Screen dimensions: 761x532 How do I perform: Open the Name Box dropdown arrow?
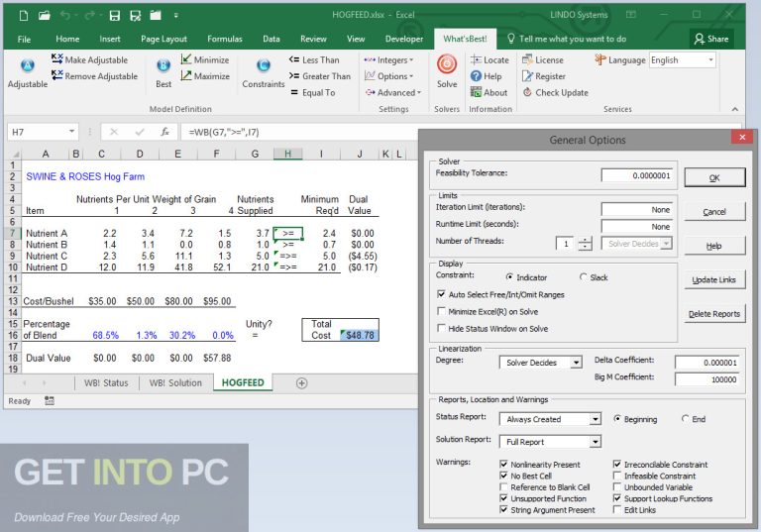click(71, 132)
